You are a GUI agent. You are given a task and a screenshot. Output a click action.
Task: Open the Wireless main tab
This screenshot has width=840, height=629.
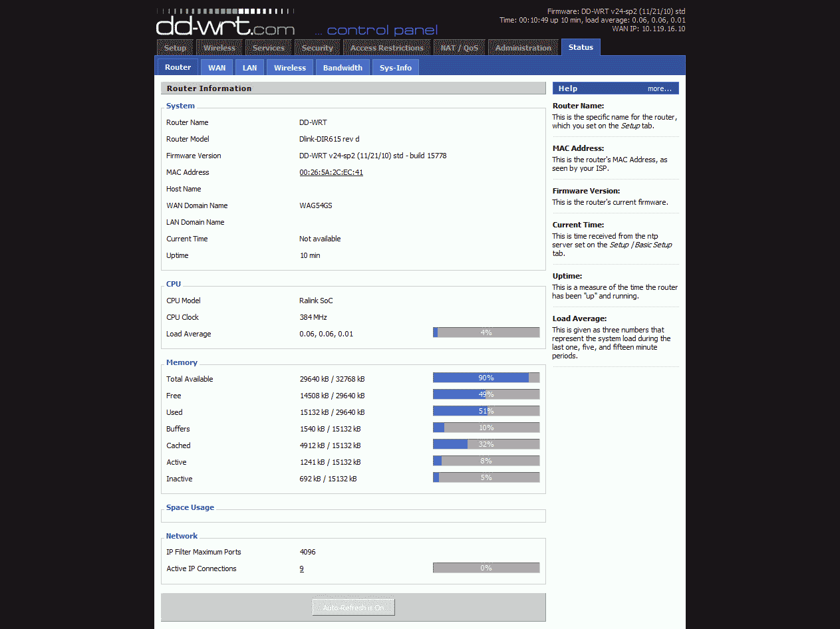click(219, 48)
